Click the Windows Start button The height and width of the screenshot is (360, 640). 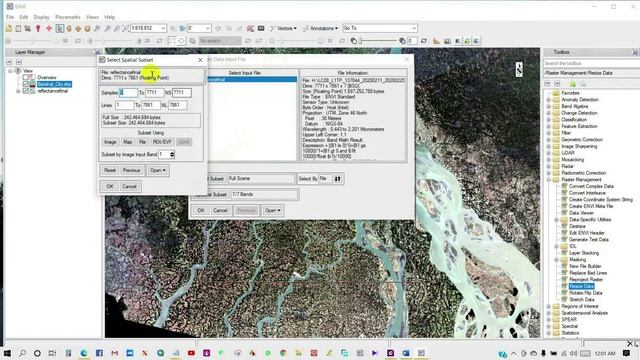pos(7,353)
